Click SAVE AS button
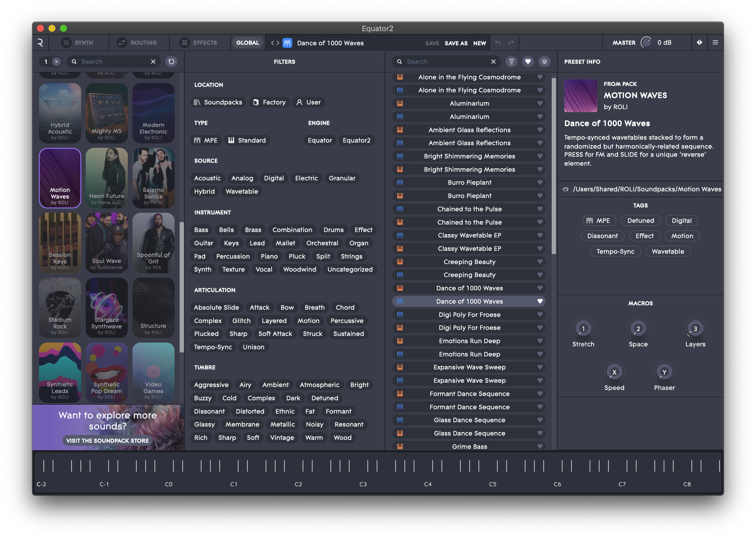This screenshot has height=538, width=756. click(456, 43)
